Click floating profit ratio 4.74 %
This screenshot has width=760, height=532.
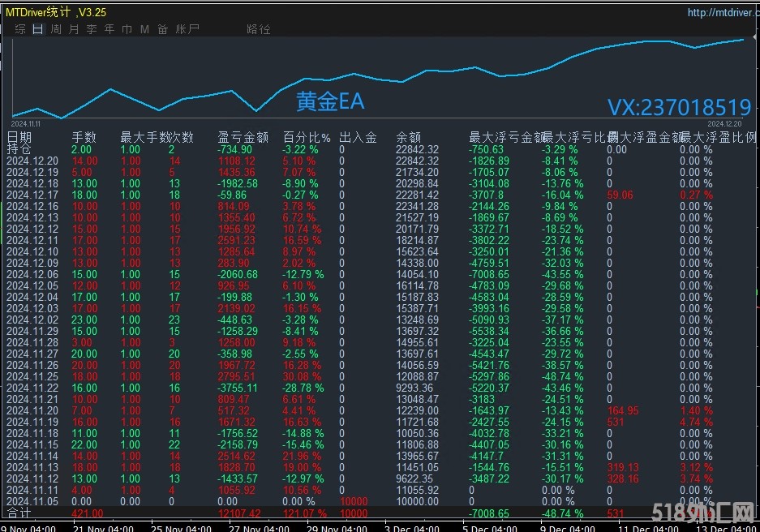(x=696, y=422)
